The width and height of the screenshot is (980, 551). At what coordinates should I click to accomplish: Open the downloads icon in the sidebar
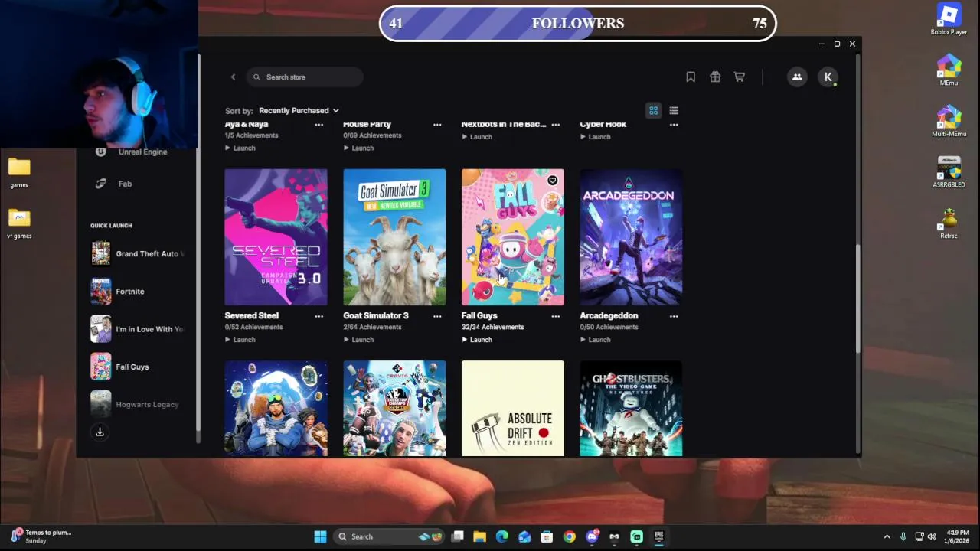[x=100, y=432]
